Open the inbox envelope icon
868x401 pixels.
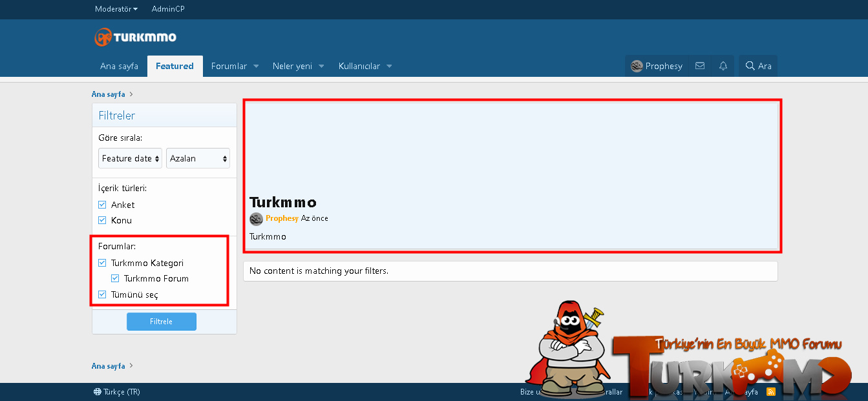tap(699, 66)
